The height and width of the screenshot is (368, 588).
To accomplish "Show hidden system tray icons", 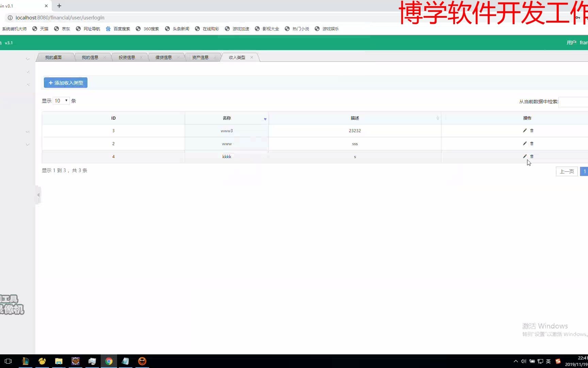I will (516, 361).
